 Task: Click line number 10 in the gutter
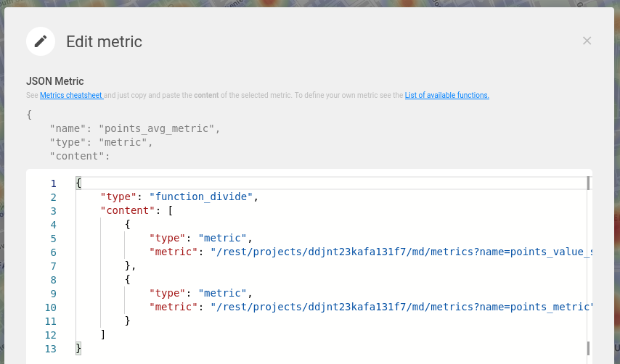pyautogui.click(x=50, y=307)
